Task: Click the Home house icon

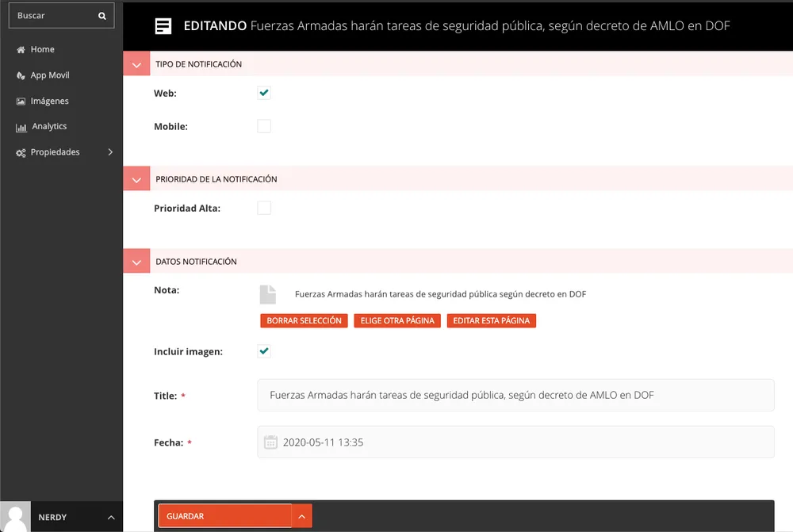Action: (21, 50)
